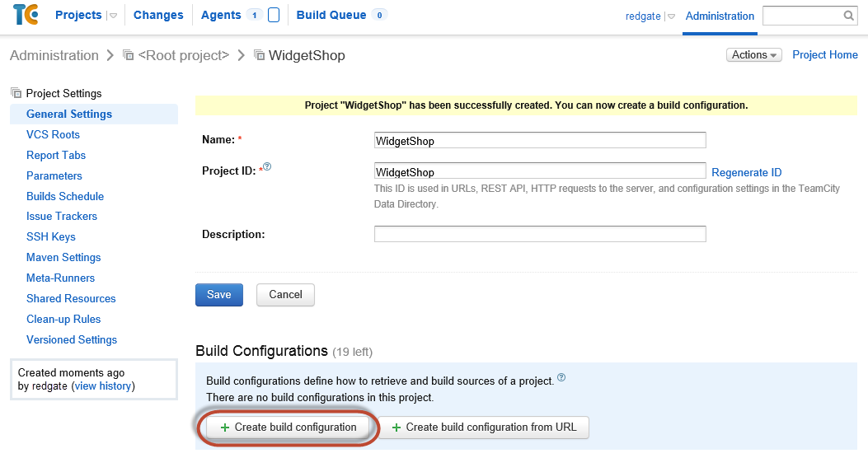Click the Regenerate ID link
Screen dimensions: 868x458
click(x=746, y=172)
